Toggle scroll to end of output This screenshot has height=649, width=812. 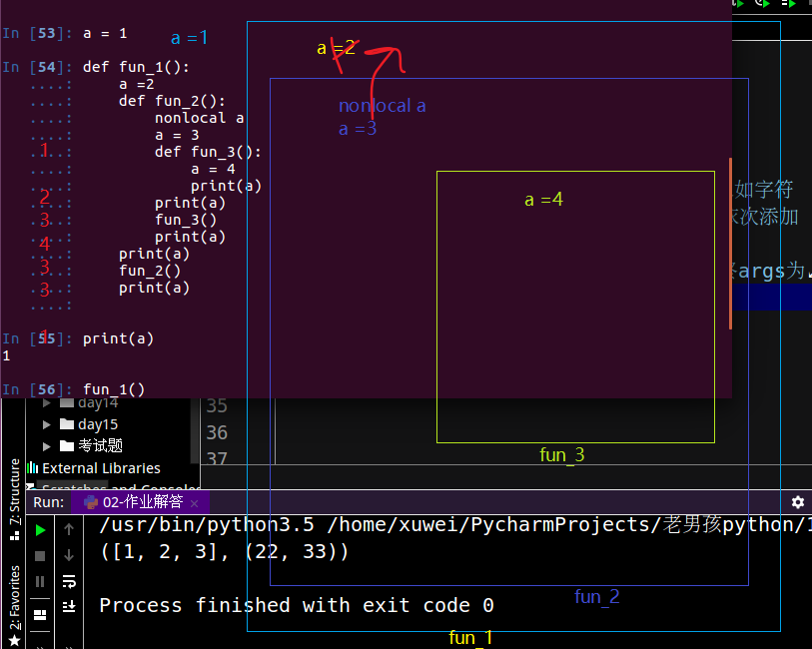click(x=69, y=605)
